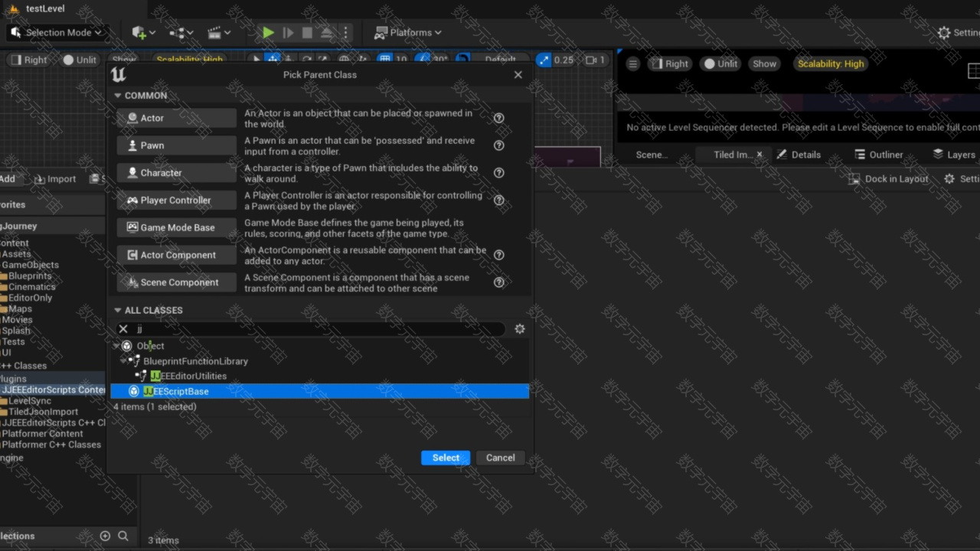Toggle the scale snapping icon beside 0.25

544,60
